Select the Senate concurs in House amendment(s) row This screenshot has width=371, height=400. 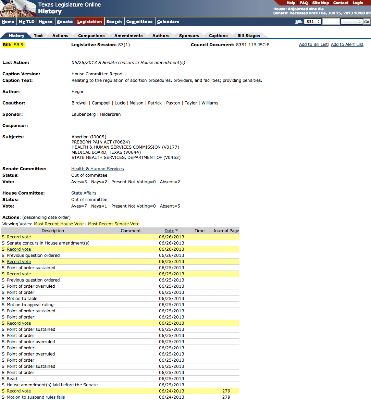[120, 243]
